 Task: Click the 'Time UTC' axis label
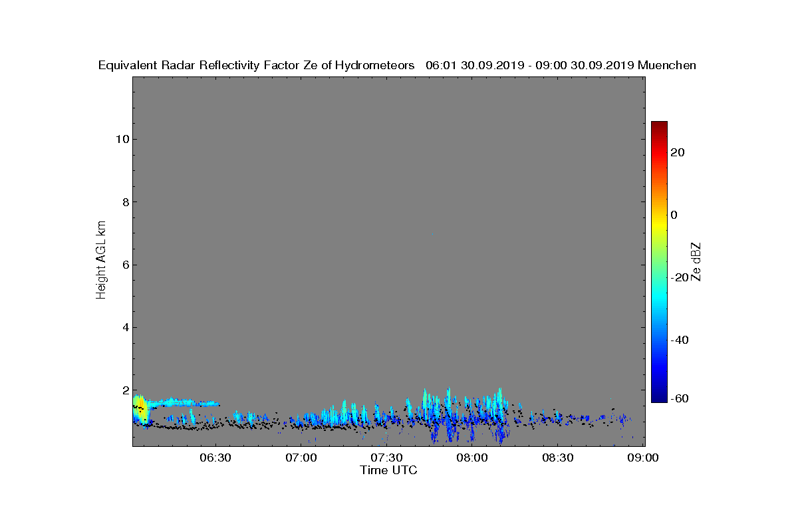[388, 470]
